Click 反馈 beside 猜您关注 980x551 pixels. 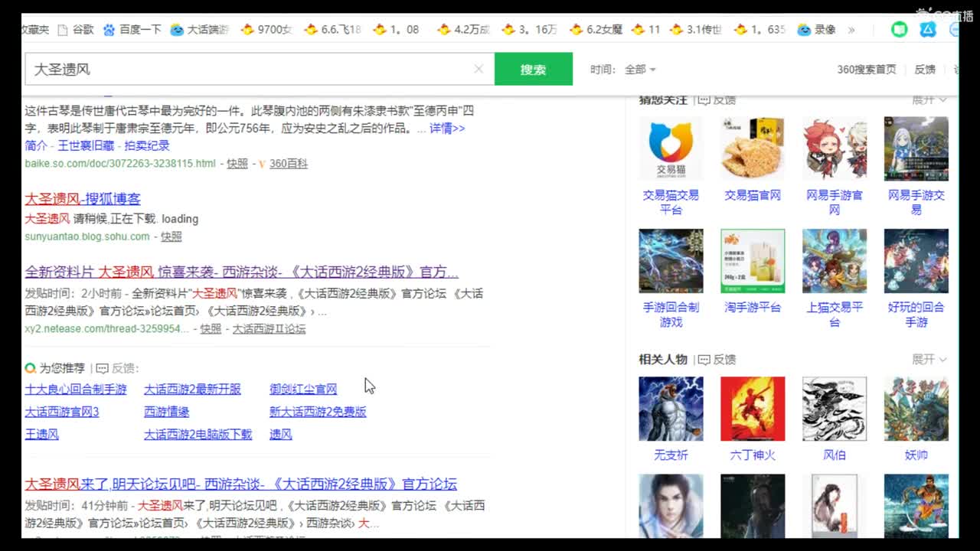pos(717,99)
